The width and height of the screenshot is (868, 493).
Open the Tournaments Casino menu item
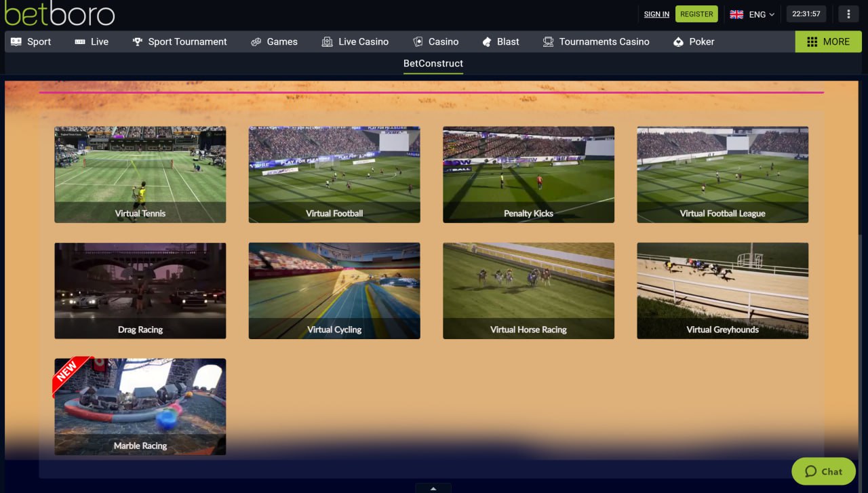[x=595, y=41]
